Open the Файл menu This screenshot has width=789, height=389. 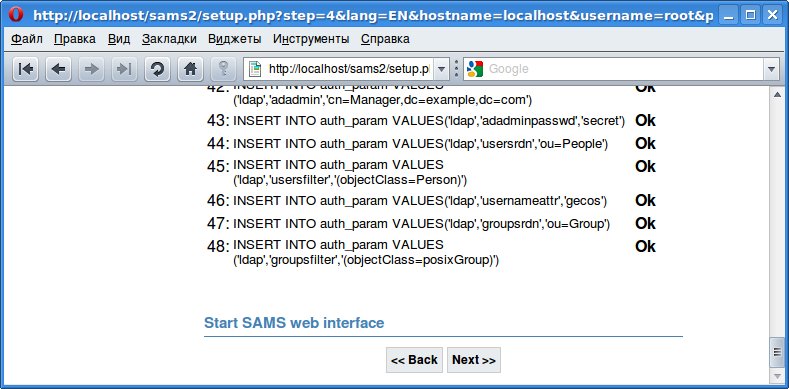[27, 39]
